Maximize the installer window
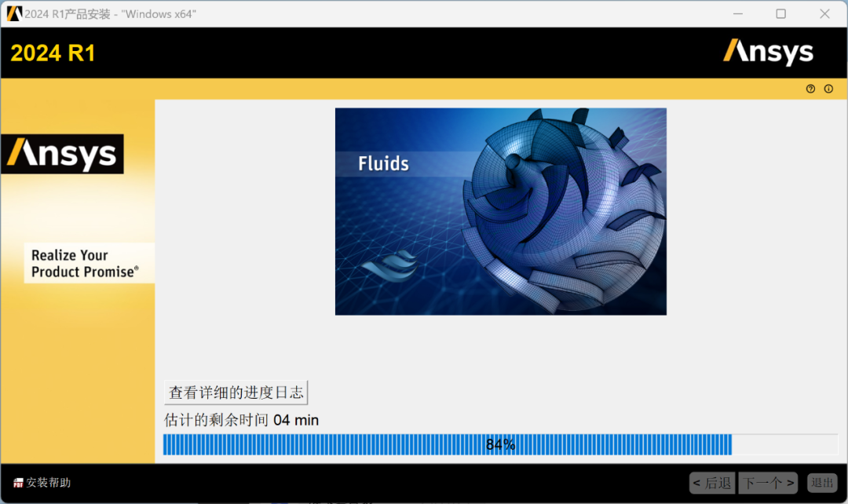The width and height of the screenshot is (848, 504). pos(781,13)
